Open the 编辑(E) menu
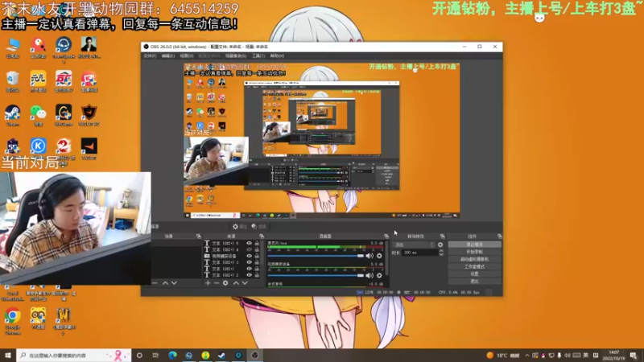 pos(168,56)
